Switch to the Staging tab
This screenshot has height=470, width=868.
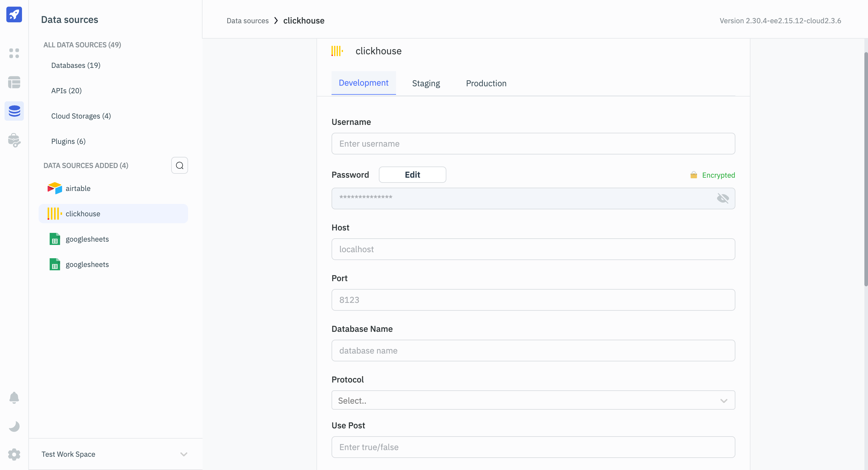coord(426,83)
